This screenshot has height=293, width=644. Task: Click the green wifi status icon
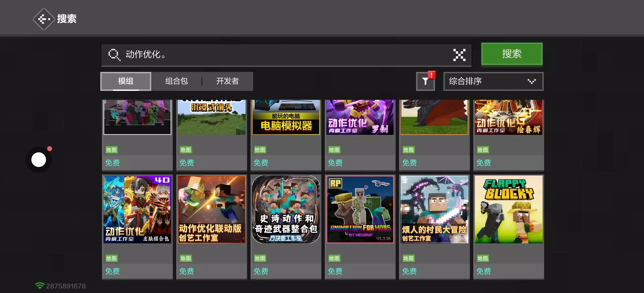[x=40, y=286]
